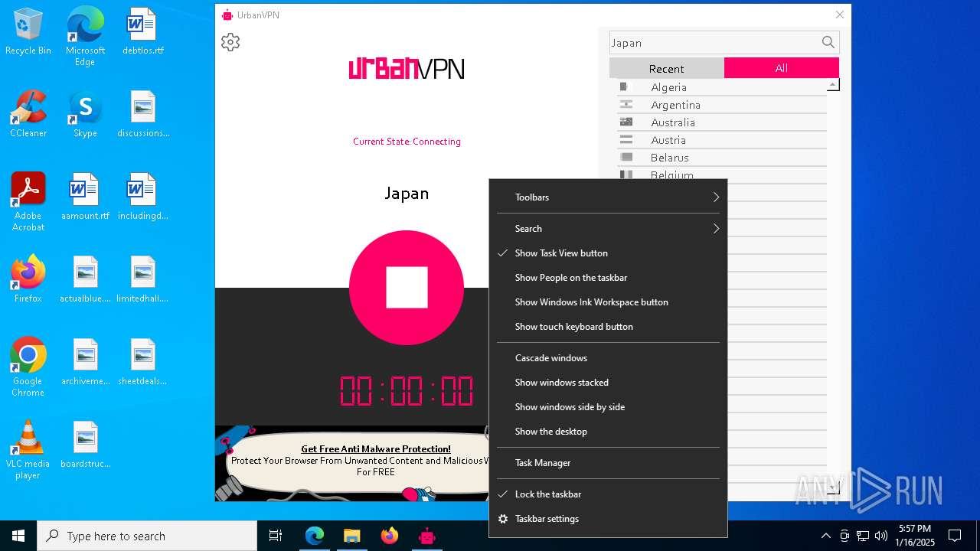The width and height of the screenshot is (980, 551).
Task: Open UrbanVPN settings gear
Action: 230,42
